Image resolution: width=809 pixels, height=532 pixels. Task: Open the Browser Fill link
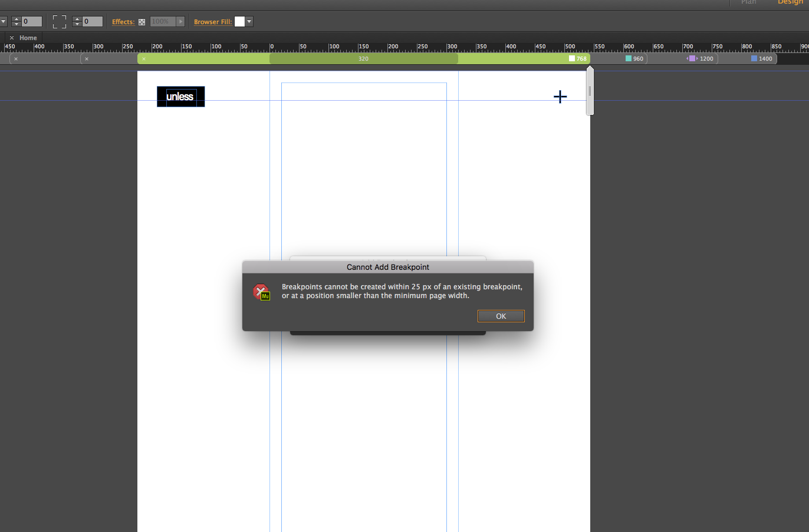213,22
